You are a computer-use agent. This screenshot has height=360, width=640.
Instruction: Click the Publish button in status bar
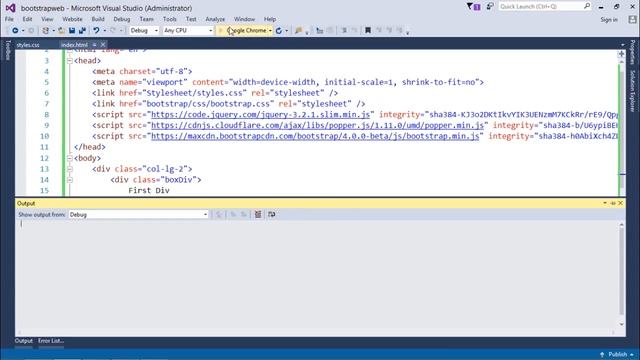click(617, 354)
